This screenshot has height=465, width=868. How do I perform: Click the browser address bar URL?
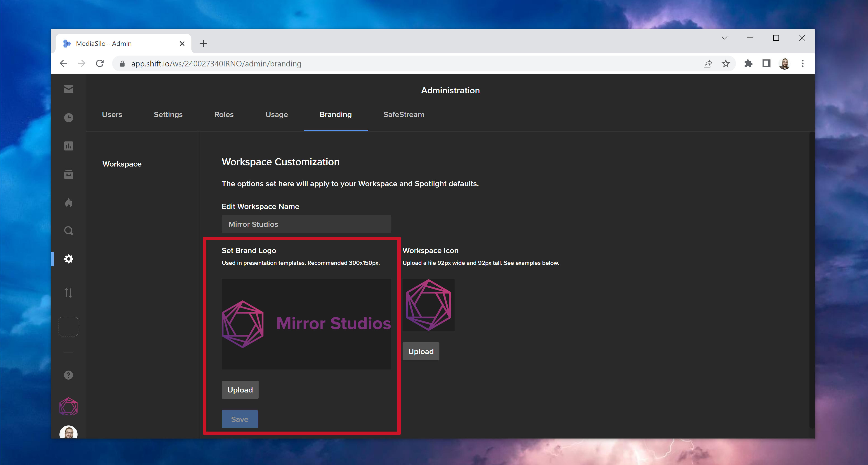coord(216,64)
